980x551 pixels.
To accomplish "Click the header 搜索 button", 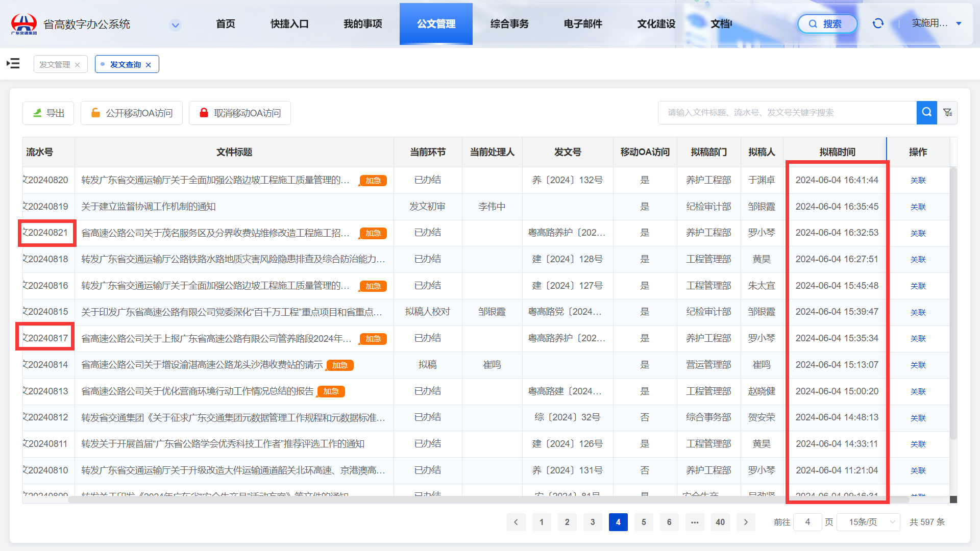I will point(827,23).
